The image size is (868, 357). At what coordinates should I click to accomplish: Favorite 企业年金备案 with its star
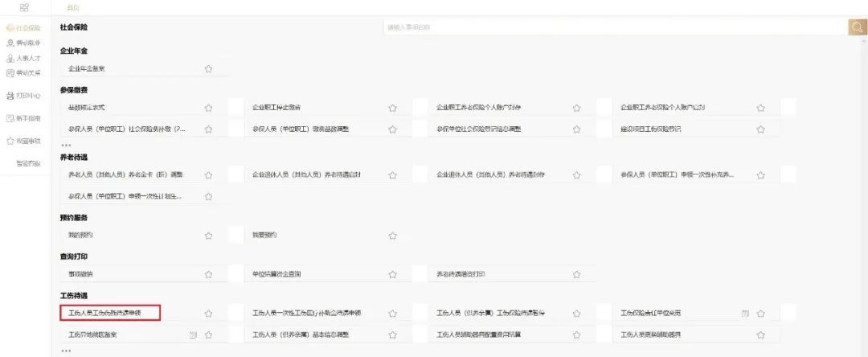click(208, 69)
